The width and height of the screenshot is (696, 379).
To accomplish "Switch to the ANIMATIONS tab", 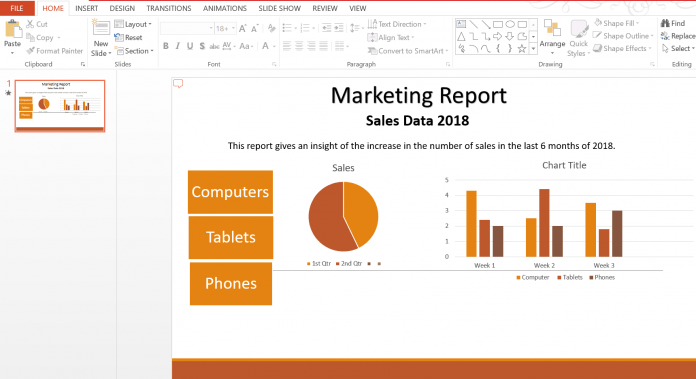I will 225,8.
